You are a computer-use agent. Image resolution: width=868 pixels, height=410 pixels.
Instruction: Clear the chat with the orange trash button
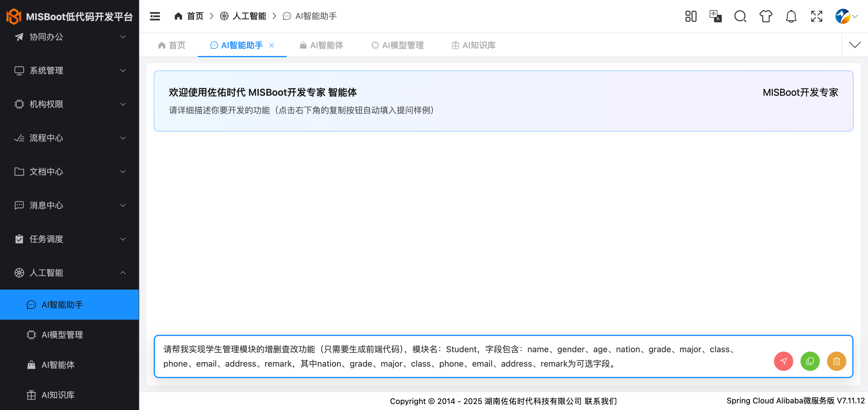(x=836, y=361)
